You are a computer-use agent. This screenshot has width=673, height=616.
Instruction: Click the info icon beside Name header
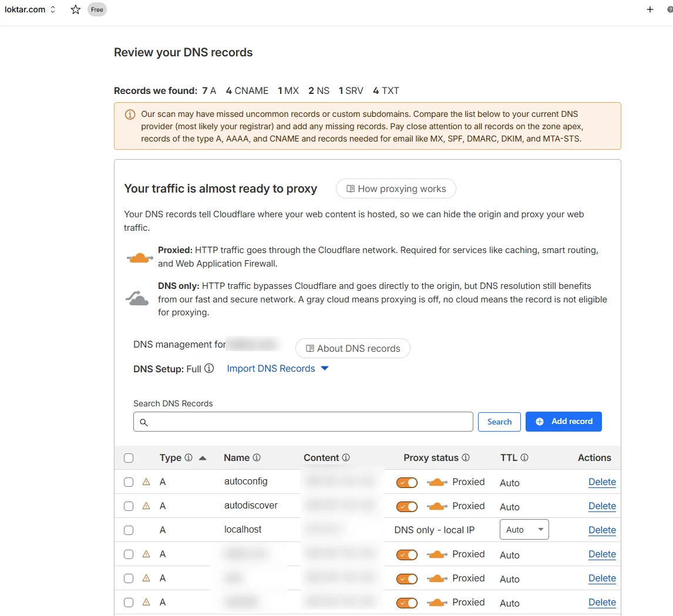tap(257, 458)
